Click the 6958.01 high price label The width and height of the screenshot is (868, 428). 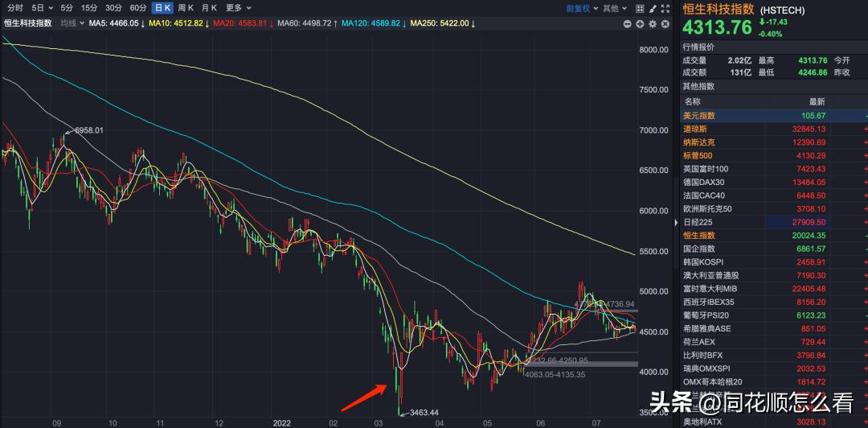[89, 130]
